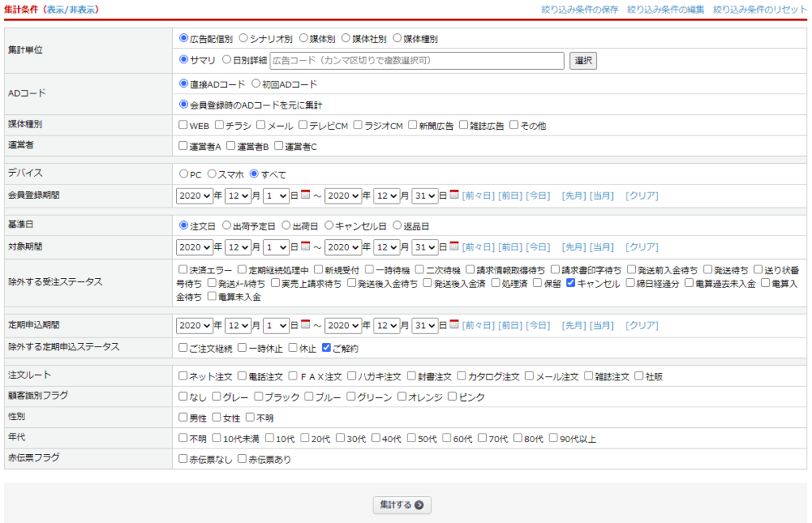Click the 選択 button beside ad code

pyautogui.click(x=583, y=60)
